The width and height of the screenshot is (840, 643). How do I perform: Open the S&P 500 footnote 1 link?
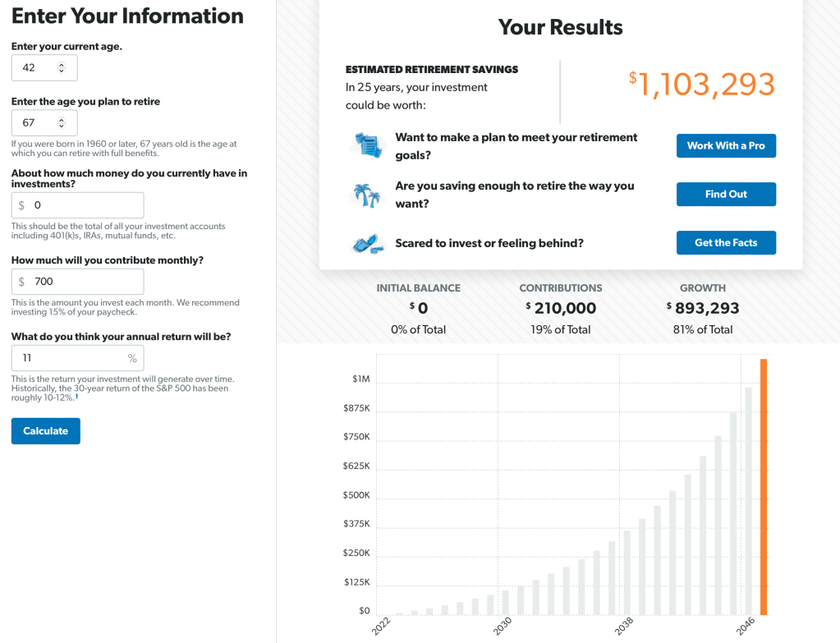pos(77,397)
